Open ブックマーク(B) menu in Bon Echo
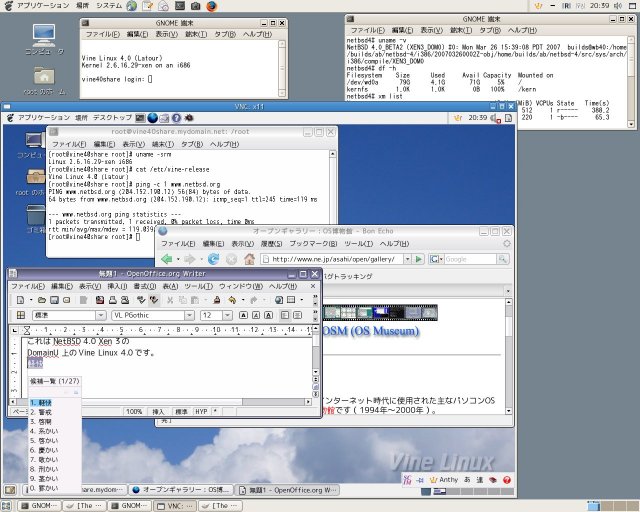The width and height of the screenshot is (640, 512). [313, 244]
